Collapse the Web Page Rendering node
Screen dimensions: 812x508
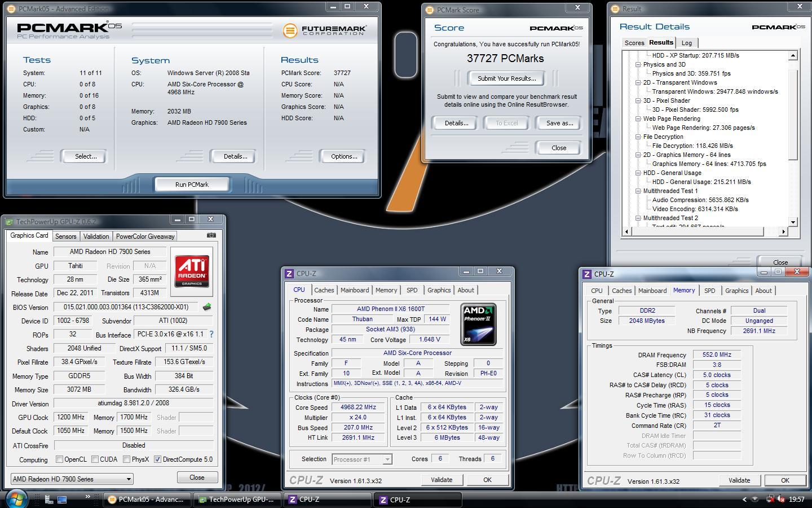638,119
